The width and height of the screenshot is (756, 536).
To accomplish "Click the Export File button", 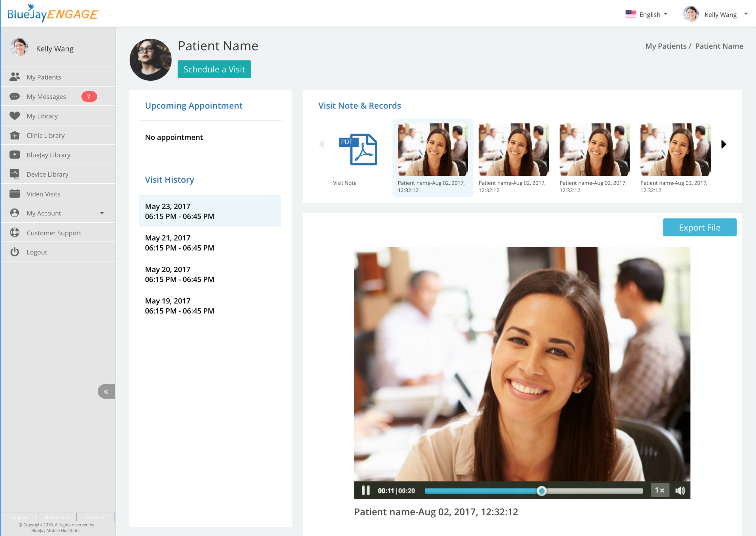I will 699,227.
